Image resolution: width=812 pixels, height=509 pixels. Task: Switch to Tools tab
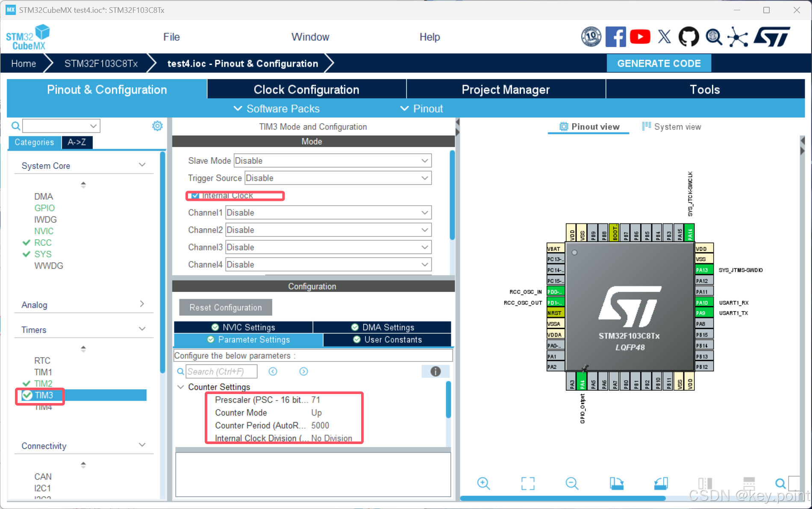point(705,89)
